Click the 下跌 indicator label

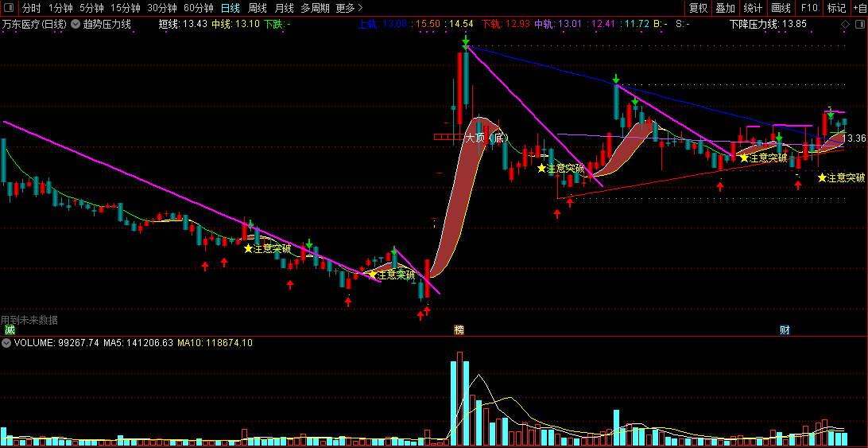277,25
